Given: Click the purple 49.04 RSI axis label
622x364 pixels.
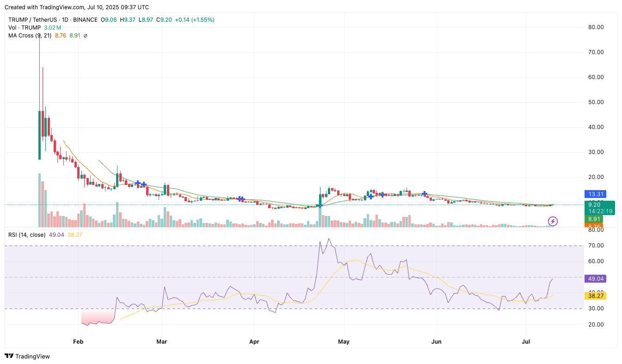Looking at the screenshot, I should point(595,278).
